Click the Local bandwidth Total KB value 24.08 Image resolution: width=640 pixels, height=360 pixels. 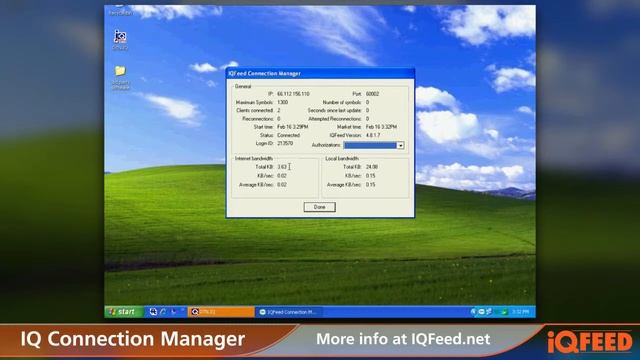pos(371,167)
